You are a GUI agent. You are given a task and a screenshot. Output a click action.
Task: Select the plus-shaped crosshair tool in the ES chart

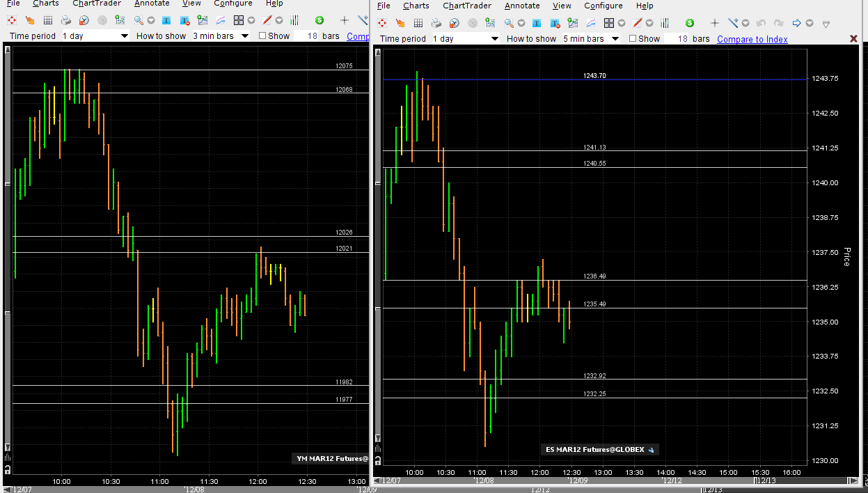point(713,23)
